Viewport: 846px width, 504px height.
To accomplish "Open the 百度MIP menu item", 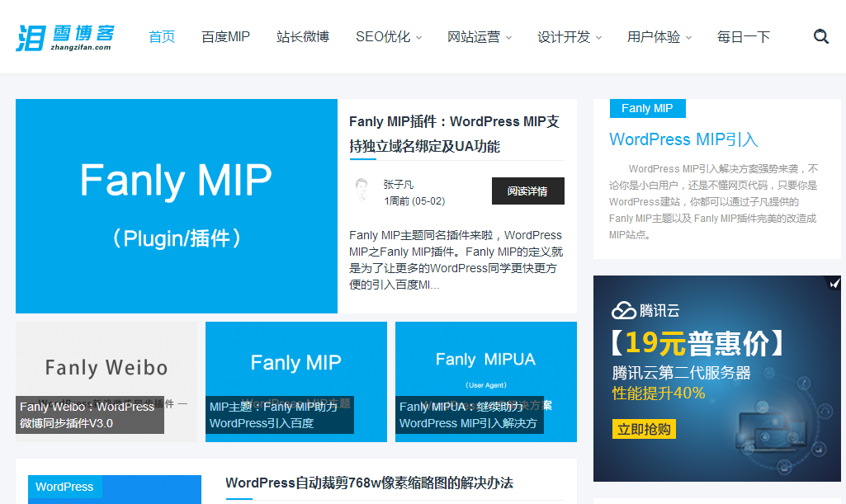I will point(225,36).
